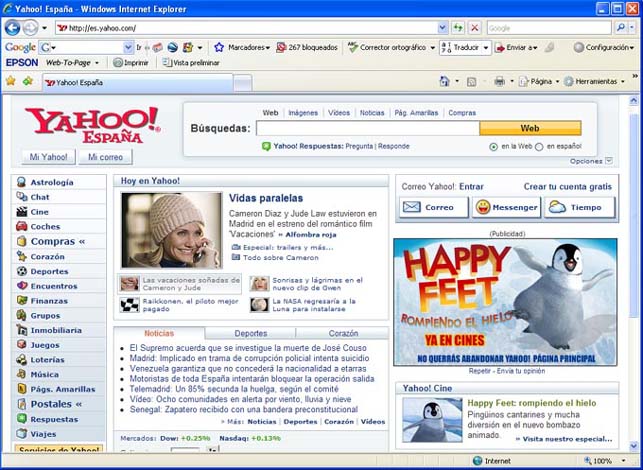Click the Messenger button
Screen dimensions: 643x470
(x=506, y=207)
